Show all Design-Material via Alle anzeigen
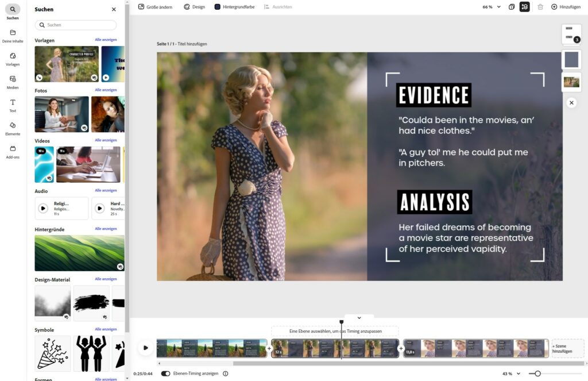Image resolution: width=588 pixels, height=381 pixels. 106,279
